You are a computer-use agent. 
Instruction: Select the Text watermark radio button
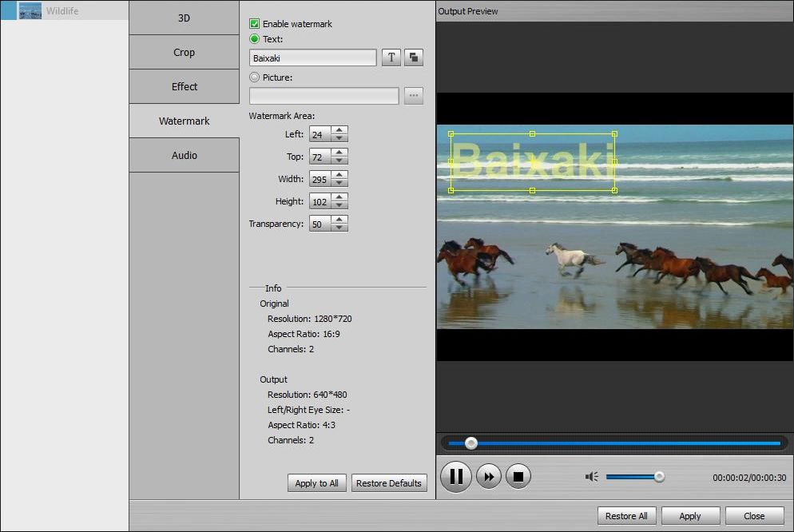coord(256,38)
